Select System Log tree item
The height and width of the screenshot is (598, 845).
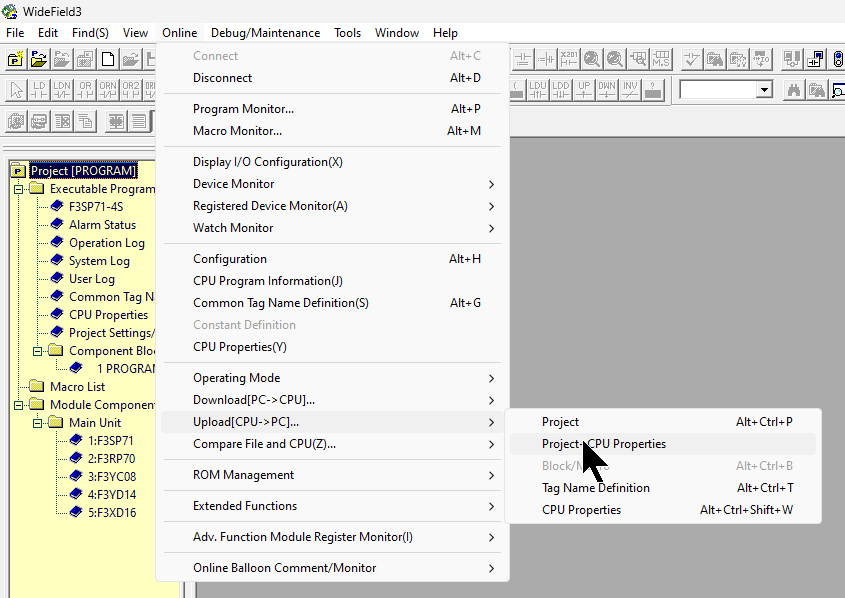click(99, 261)
